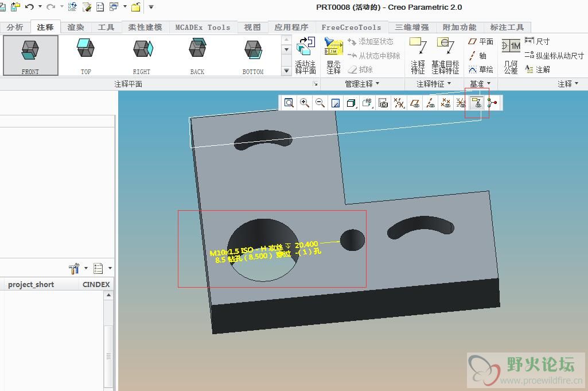This screenshot has width=588, height=391.
Task: Expand the 注释特征 group dropdown
Action: tap(449, 84)
